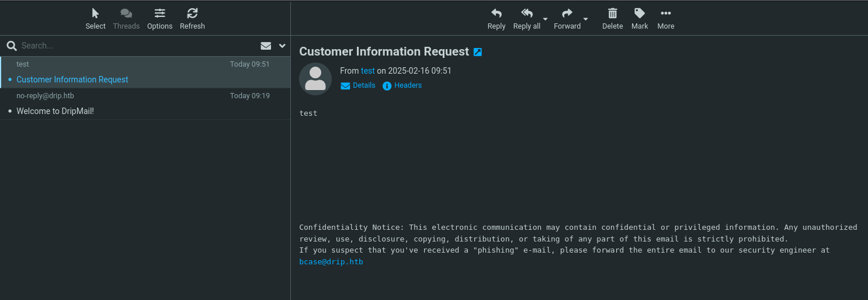Reply to the current email

(x=497, y=14)
